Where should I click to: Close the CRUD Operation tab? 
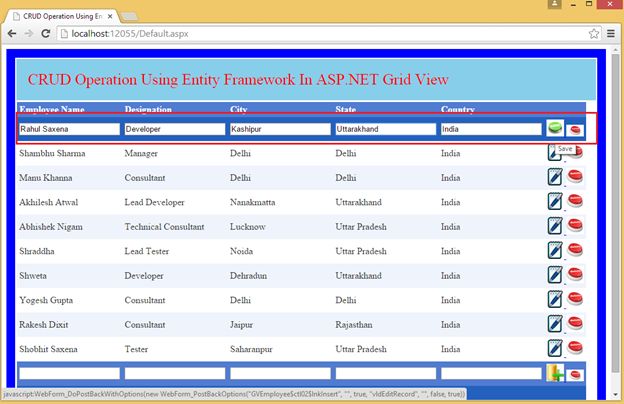click(110, 16)
